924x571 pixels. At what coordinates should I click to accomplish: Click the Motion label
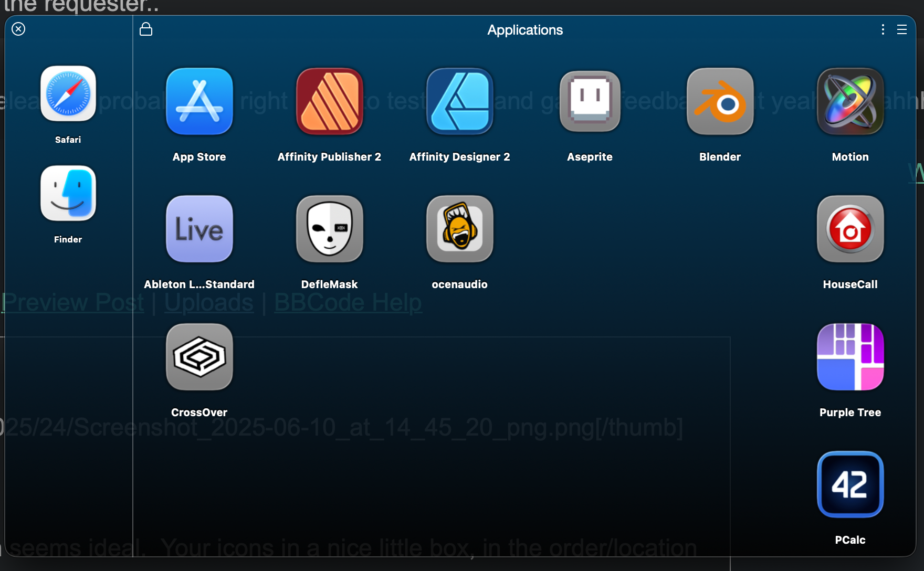[850, 157]
